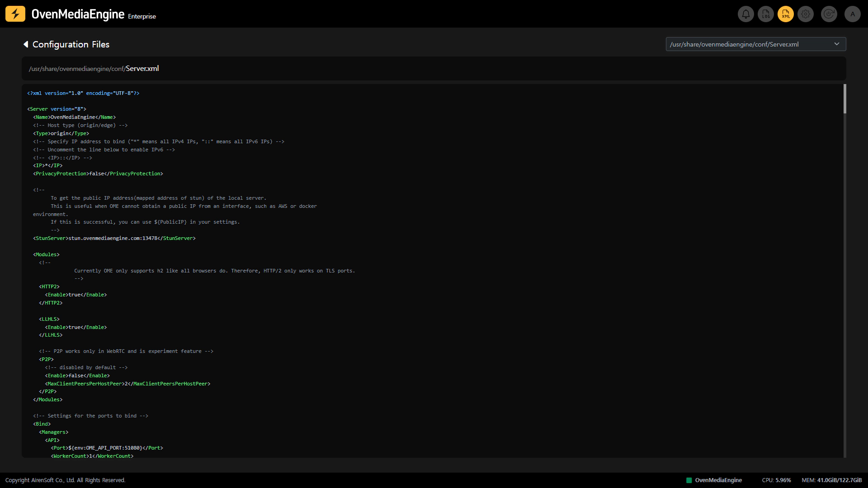Click the 'P2P works only in WebRTC' comment
868x488 pixels.
[126, 351]
